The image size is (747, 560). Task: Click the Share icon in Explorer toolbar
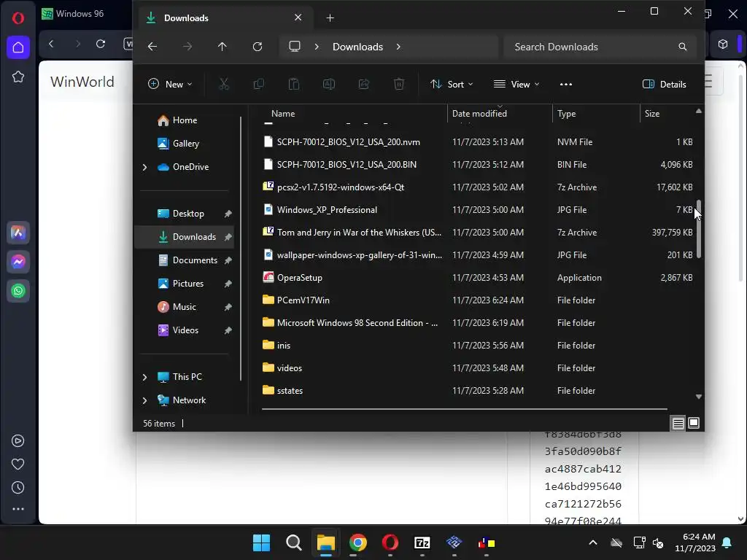(364, 85)
